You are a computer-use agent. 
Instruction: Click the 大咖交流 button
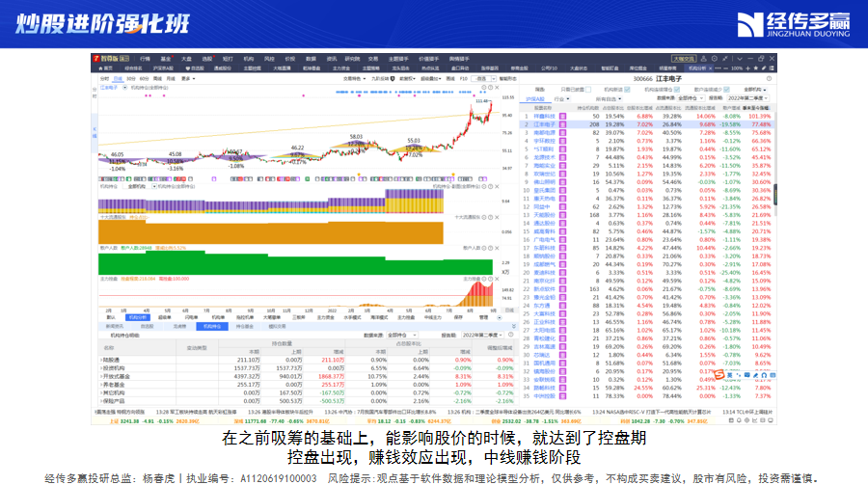click(x=684, y=58)
